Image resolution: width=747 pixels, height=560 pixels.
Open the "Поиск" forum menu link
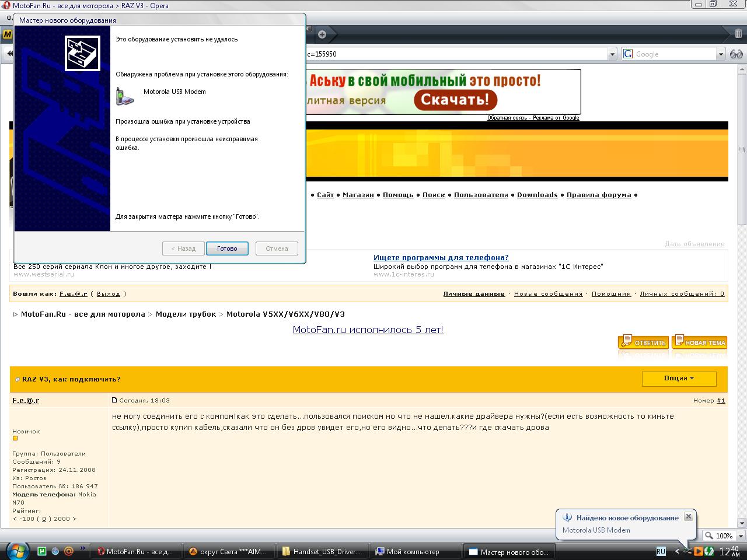434,195
